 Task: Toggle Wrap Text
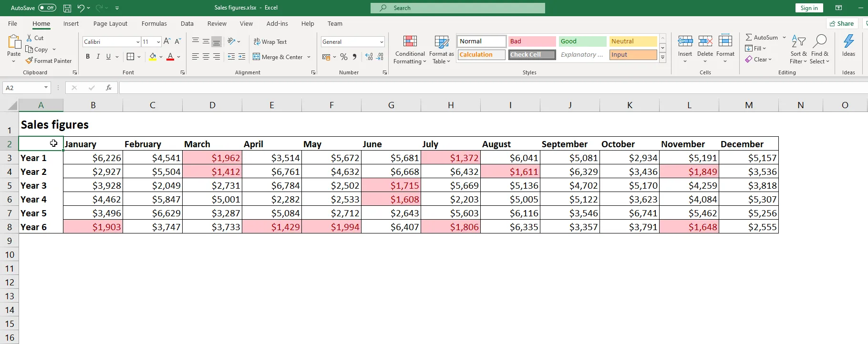[270, 42]
